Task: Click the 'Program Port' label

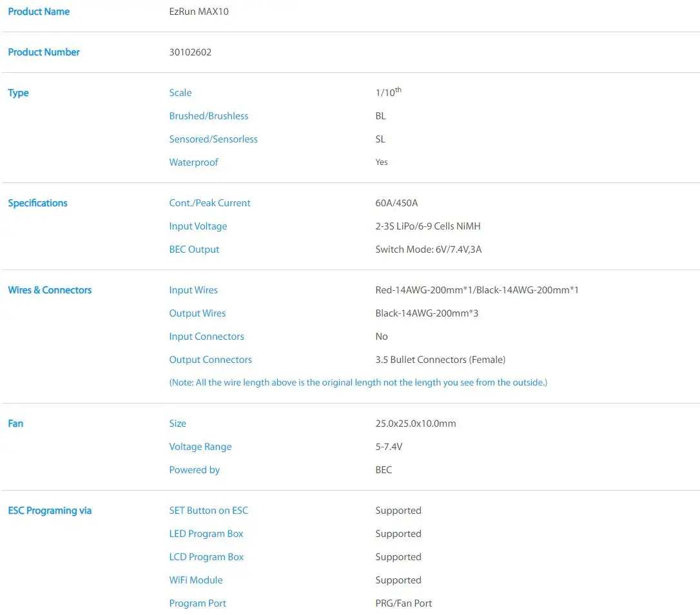Action: [198, 604]
